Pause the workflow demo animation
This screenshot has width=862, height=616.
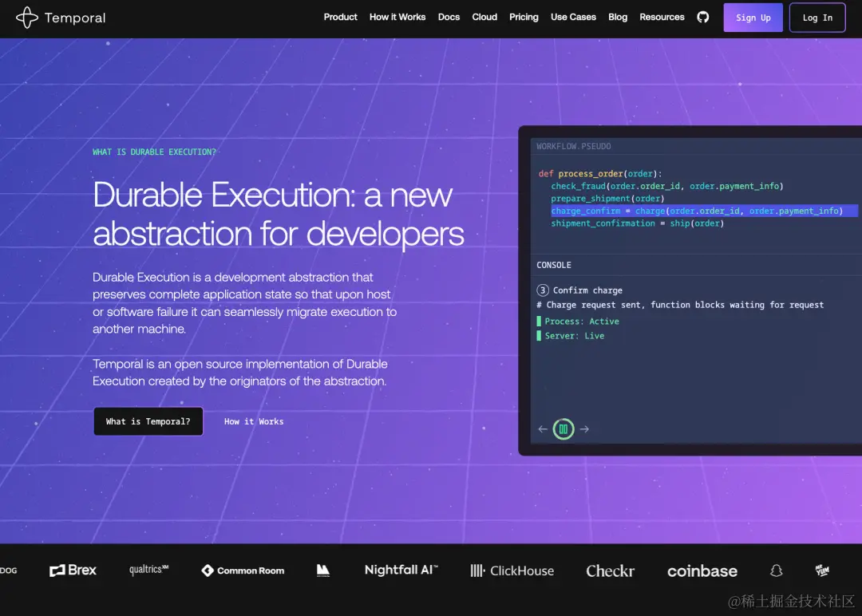pyautogui.click(x=563, y=428)
